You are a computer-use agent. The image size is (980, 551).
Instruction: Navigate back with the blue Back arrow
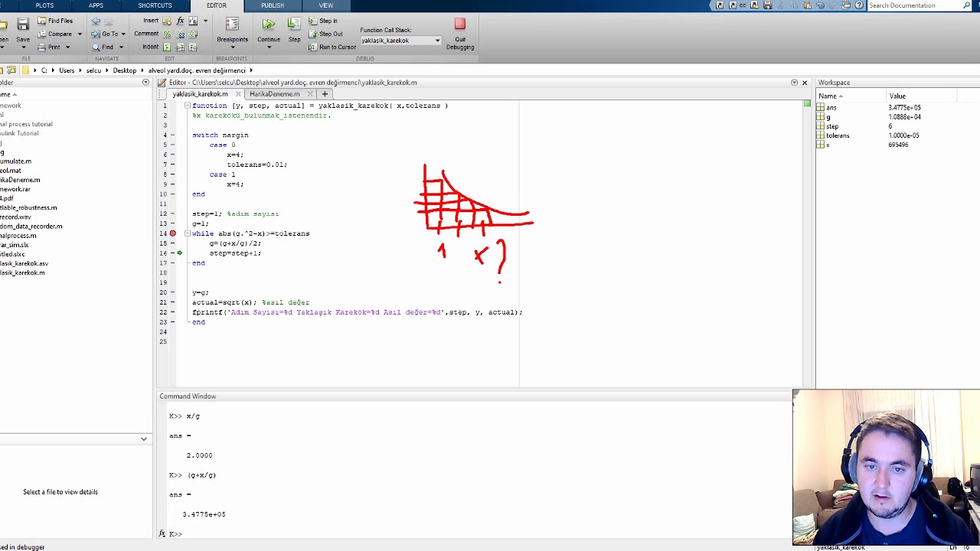click(x=96, y=21)
